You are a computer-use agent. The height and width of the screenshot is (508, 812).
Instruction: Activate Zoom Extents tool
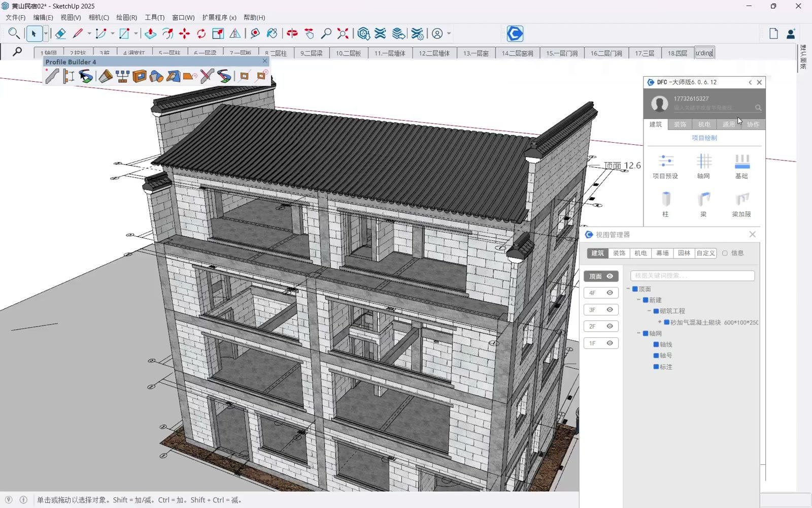(343, 34)
